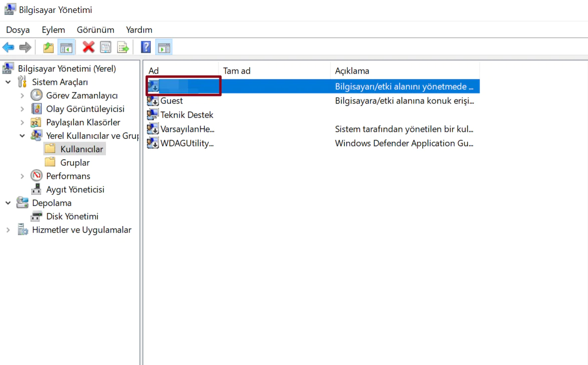588x365 pixels.
Task: Sort users by the Açıklama column header
Action: [x=352, y=71]
